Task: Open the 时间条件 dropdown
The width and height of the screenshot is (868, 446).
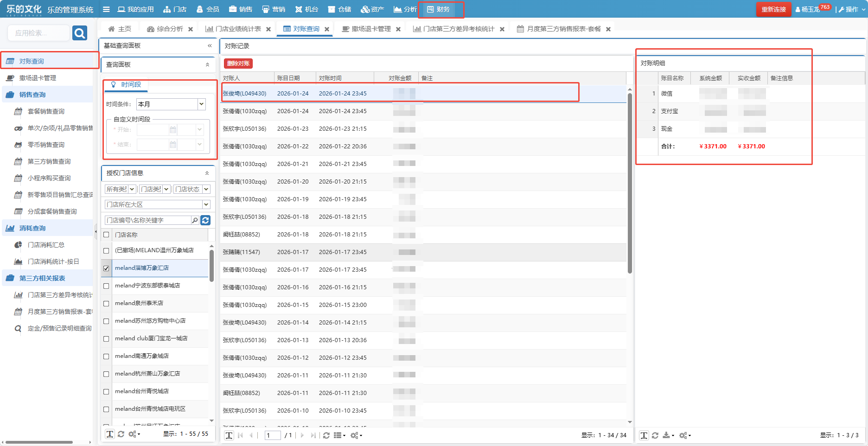Action: pyautogui.click(x=202, y=104)
